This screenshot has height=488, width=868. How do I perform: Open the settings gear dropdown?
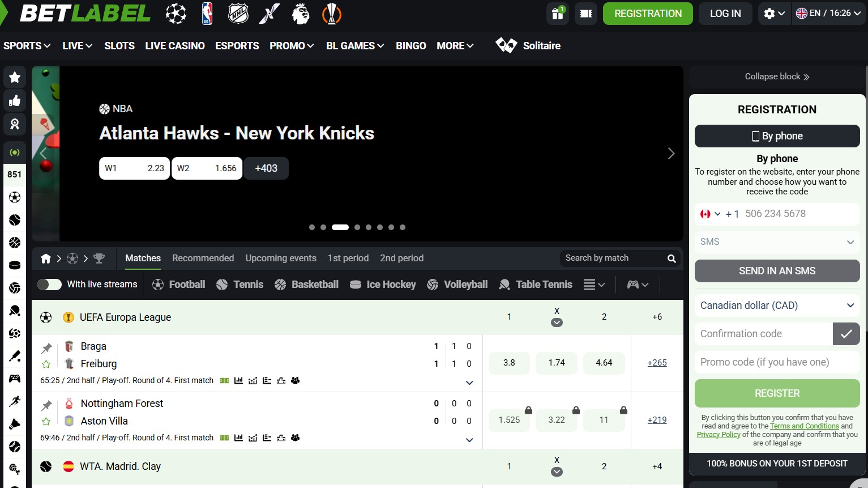pyautogui.click(x=774, y=14)
